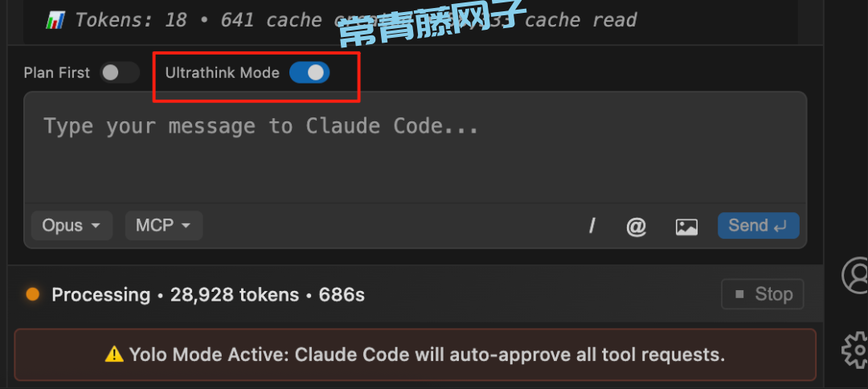This screenshot has height=389, width=868.
Task: Click the Ultrathink Mode label text
Action: point(222,73)
